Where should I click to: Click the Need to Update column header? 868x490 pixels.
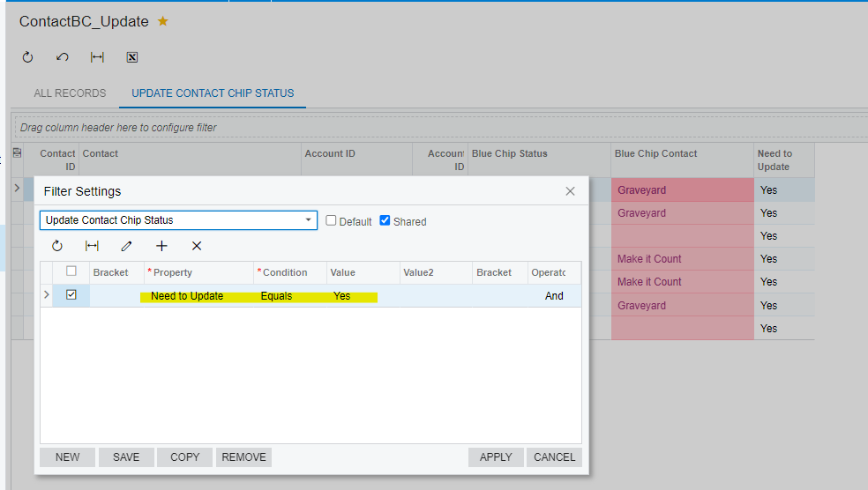click(x=784, y=160)
